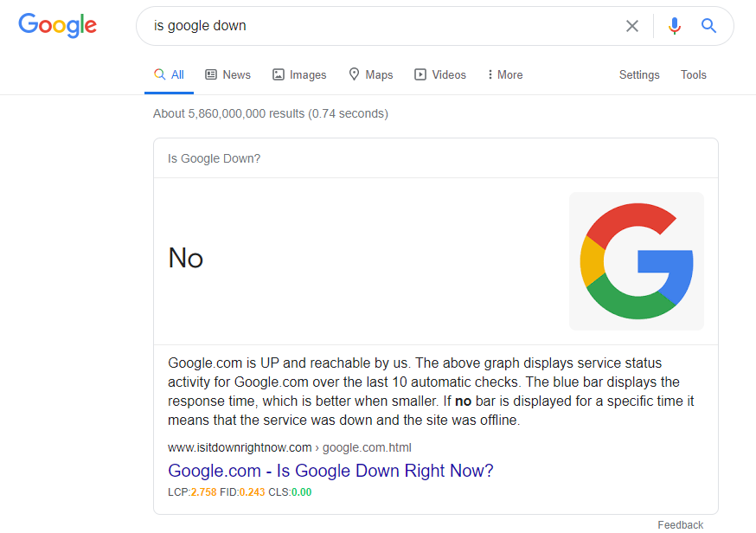The image size is (756, 533).
Task: Open the Maps tab
Action: pyautogui.click(x=371, y=74)
